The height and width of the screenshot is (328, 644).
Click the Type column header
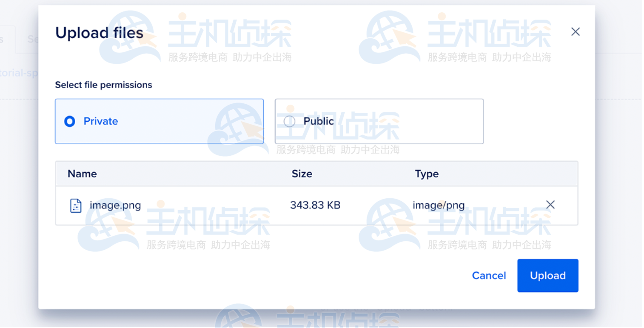(427, 174)
